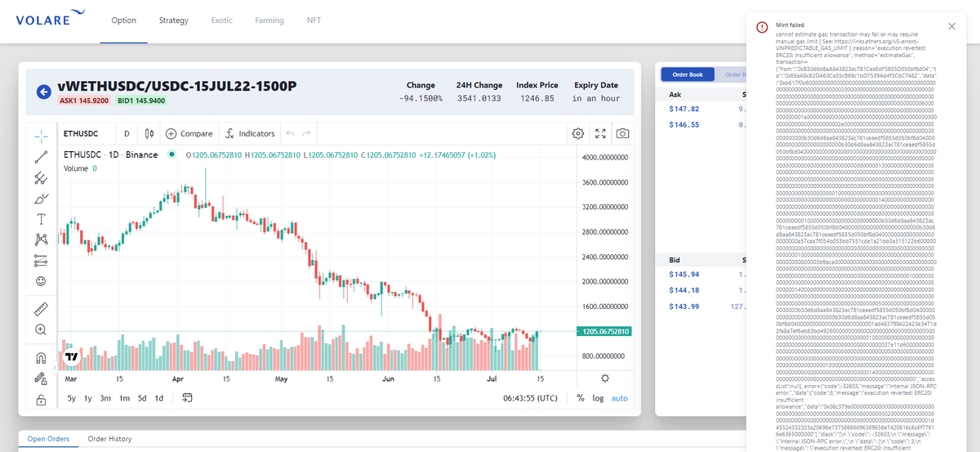980x452 pixels.
Task: Toggle lock all drawing tools
Action: point(41,400)
